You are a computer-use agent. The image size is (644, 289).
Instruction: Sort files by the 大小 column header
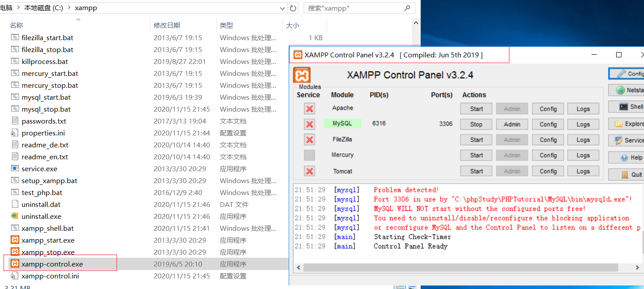pyautogui.click(x=293, y=26)
